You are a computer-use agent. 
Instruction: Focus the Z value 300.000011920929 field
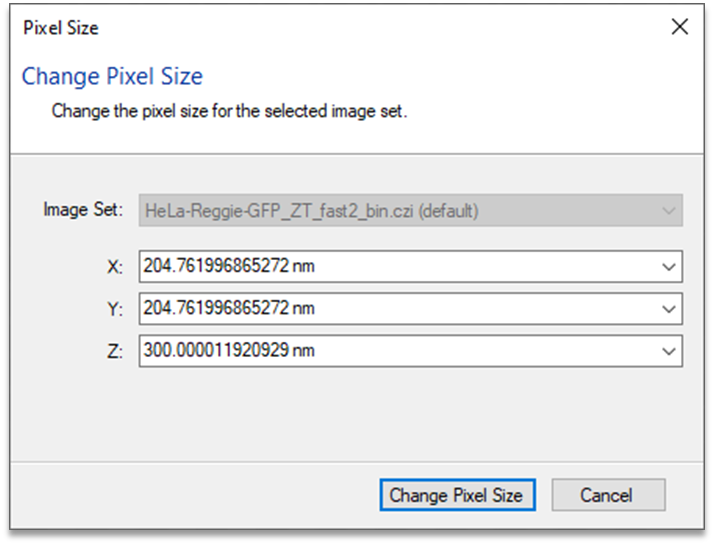point(410,351)
